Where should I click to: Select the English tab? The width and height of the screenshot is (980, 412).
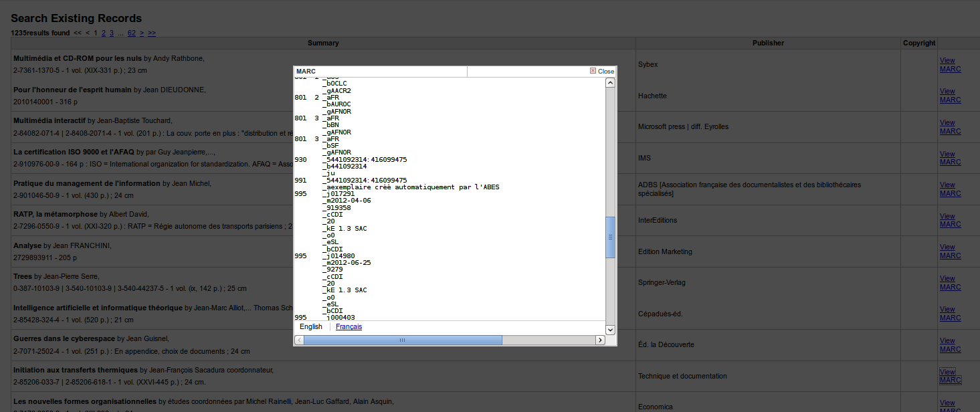[311, 326]
